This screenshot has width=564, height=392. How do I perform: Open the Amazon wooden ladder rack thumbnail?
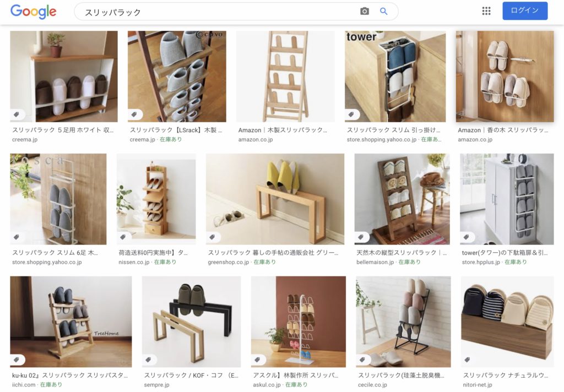pyautogui.click(x=285, y=76)
